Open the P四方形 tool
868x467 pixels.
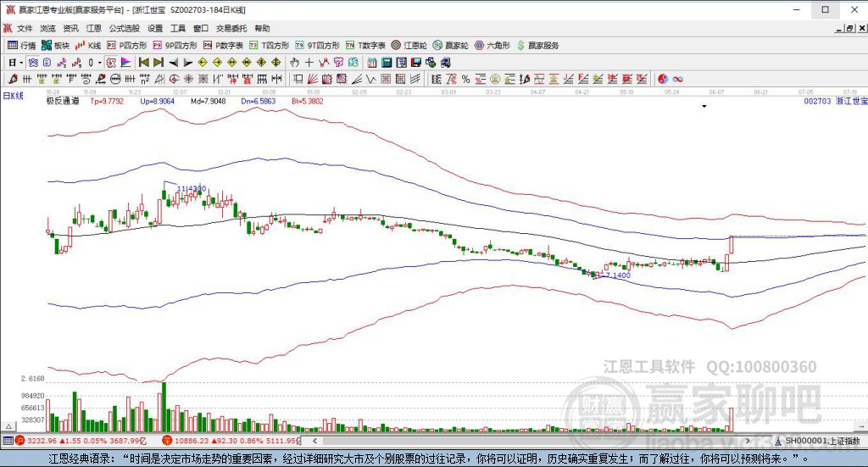pyautogui.click(x=127, y=46)
